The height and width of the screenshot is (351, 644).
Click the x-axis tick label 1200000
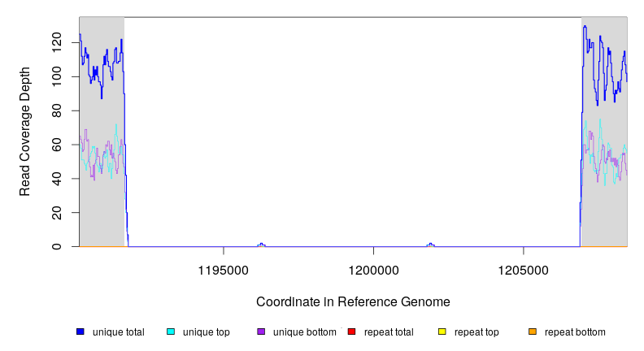[x=373, y=269]
